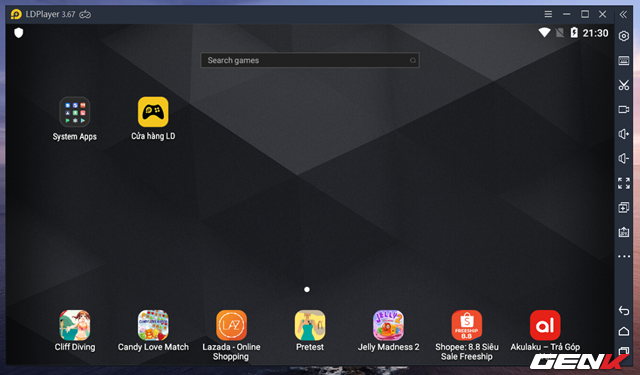Screen dimensions: 640x375
Task: Open the Cliff Diving game
Action: tap(75, 325)
